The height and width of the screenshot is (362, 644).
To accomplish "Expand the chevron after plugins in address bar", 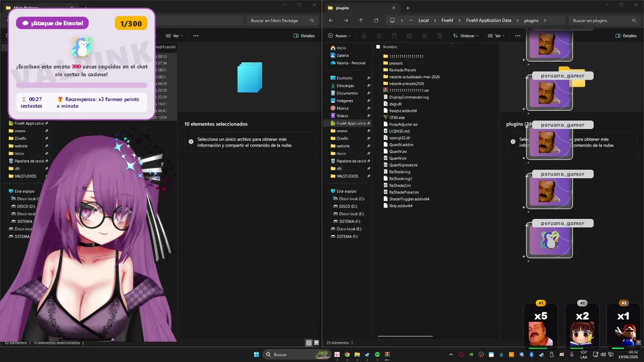I will pos(545,21).
